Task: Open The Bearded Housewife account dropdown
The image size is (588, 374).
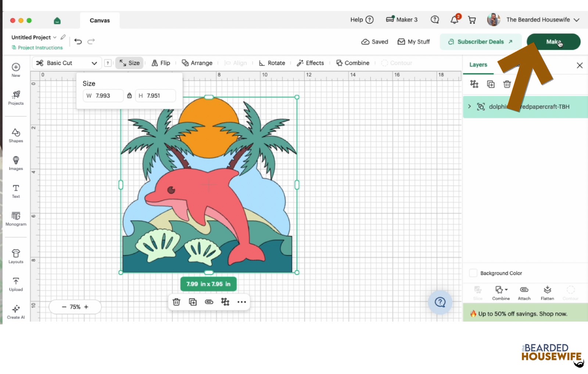Action: pyautogui.click(x=534, y=20)
